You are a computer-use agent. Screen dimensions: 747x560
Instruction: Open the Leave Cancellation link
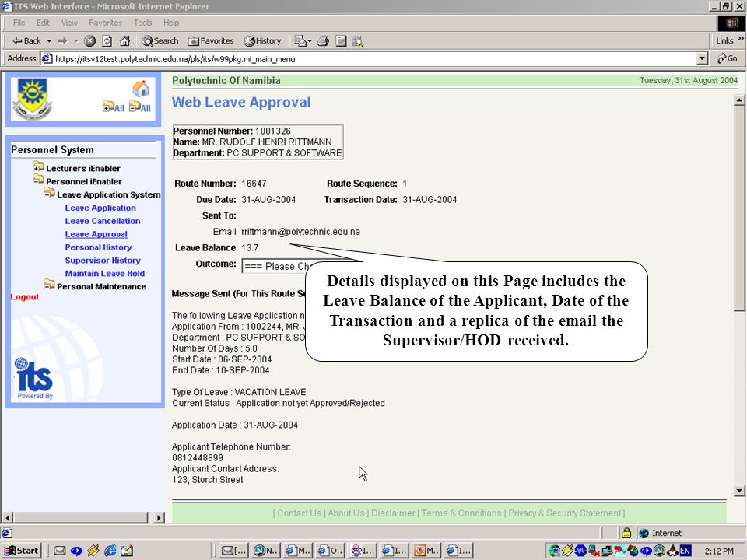(103, 221)
